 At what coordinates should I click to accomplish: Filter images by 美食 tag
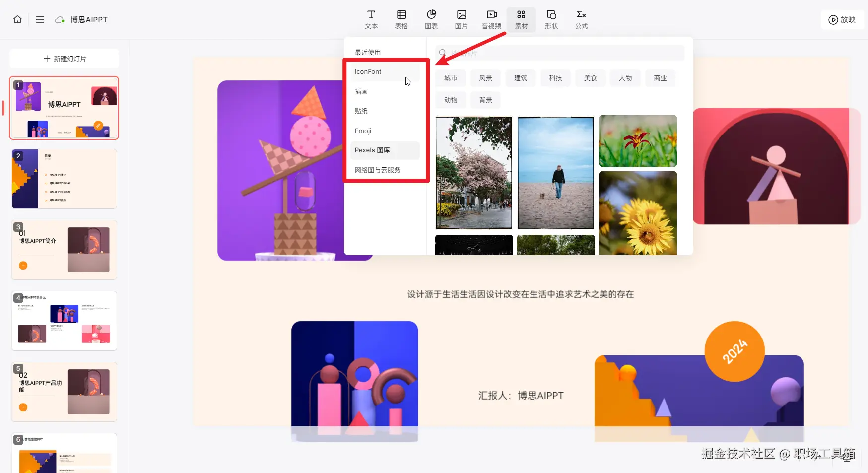[591, 78]
